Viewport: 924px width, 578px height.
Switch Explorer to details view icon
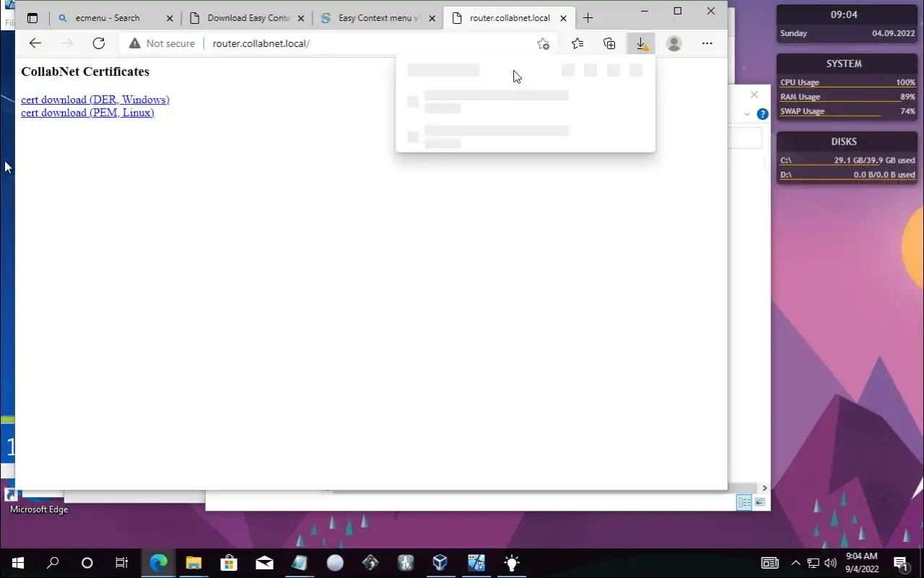pos(744,502)
